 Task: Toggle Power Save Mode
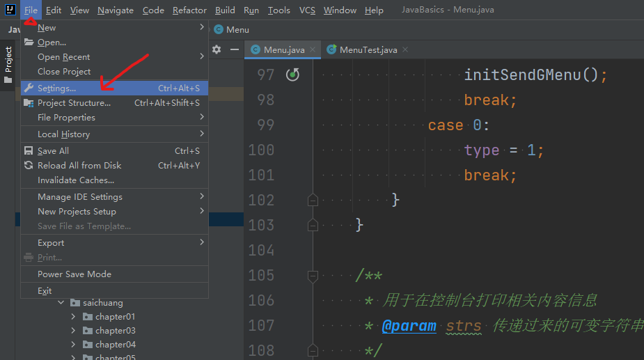point(114,274)
